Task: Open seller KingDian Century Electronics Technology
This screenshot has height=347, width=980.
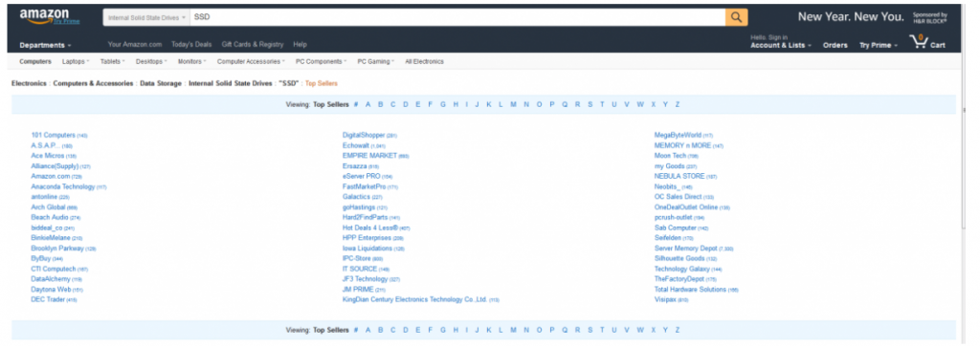Action: [x=415, y=299]
